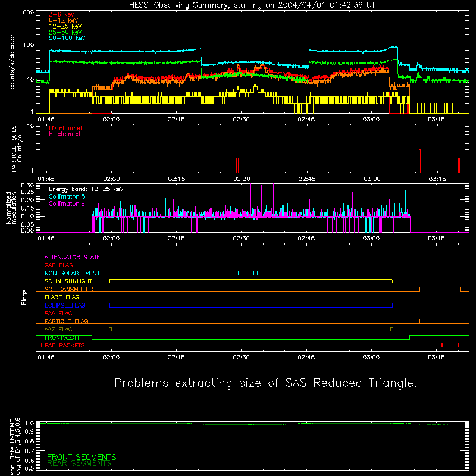This screenshot has width=476, height=476.
Task: Click the 02:30 tick label under flags panel
Action: pos(242,358)
